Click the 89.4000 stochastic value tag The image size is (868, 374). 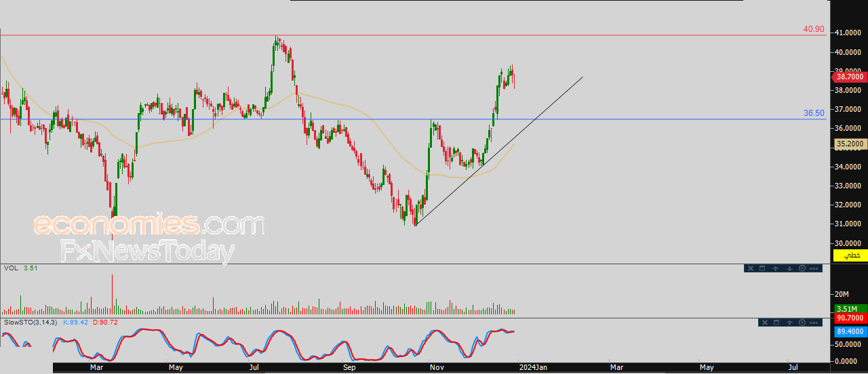(x=850, y=331)
